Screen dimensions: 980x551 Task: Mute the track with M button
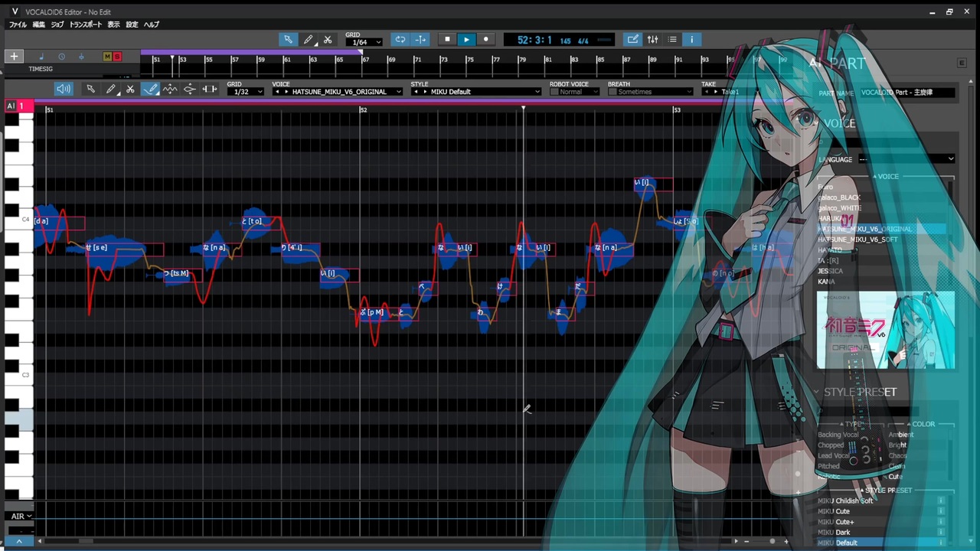107,57
